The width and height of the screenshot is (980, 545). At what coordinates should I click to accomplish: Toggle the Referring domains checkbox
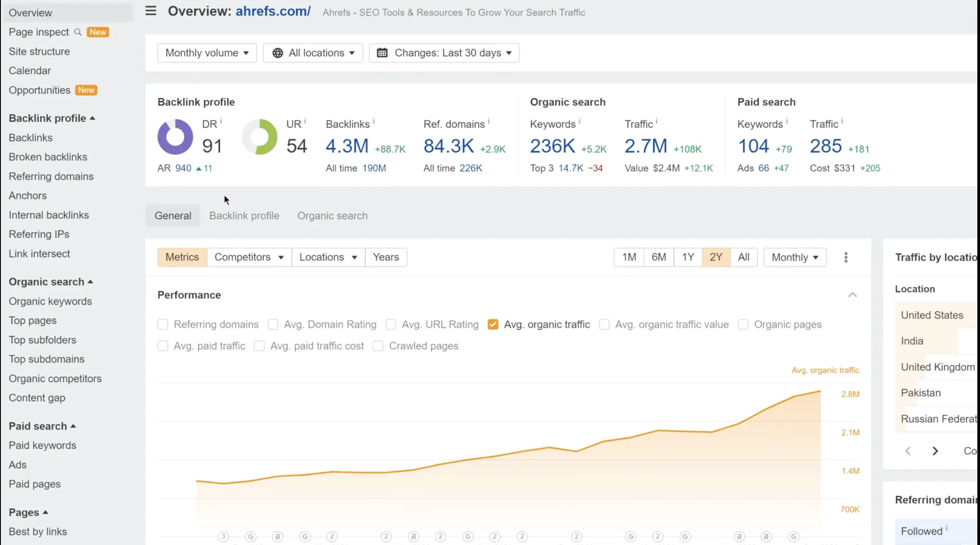163,325
